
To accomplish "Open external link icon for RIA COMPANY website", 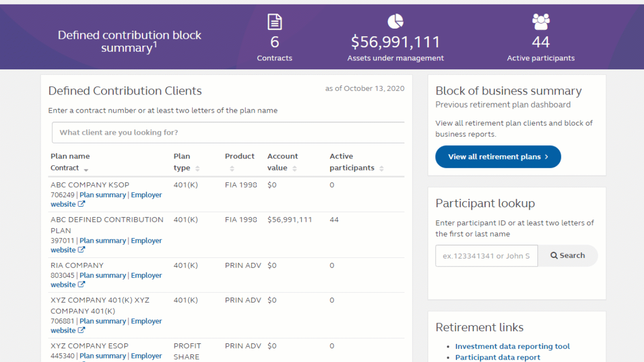I will (82, 285).
